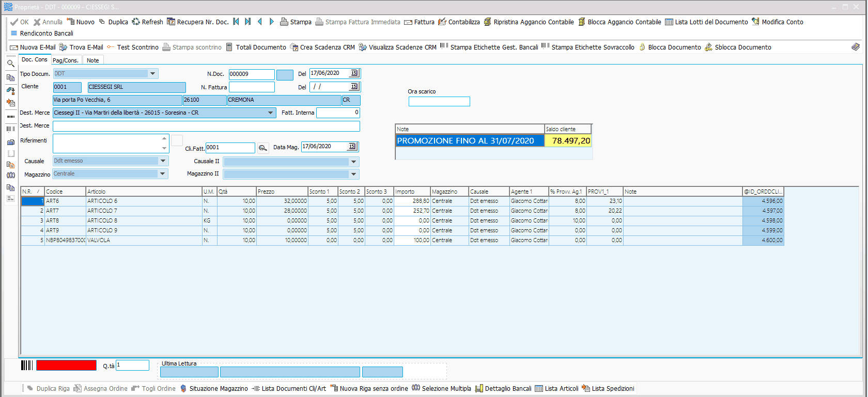Click the Fatt. Interna field
The image size is (868, 397).
[338, 113]
